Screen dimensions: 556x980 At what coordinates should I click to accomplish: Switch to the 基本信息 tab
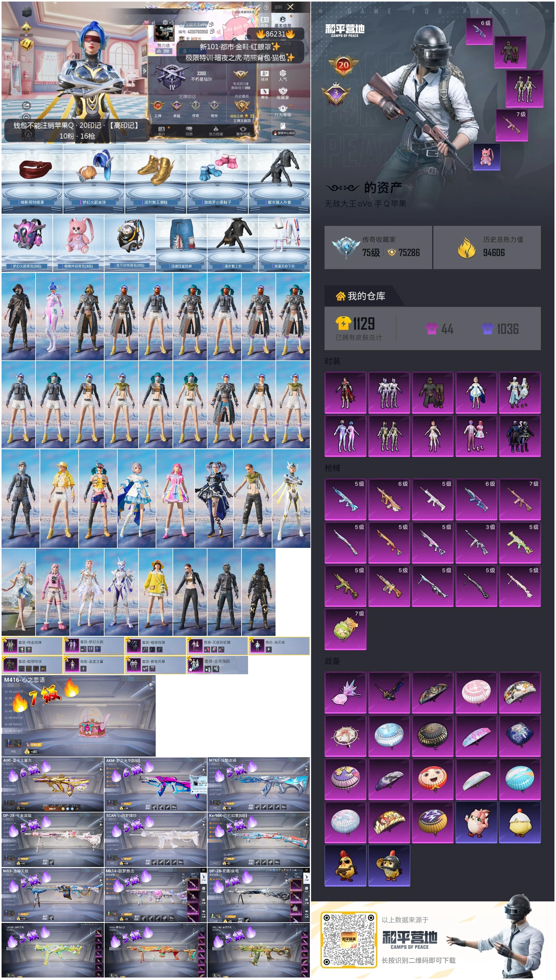click(283, 22)
